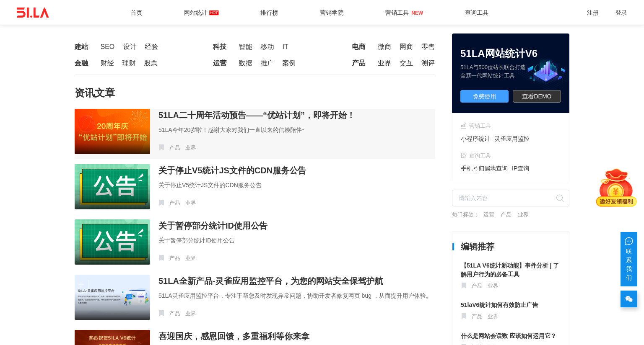This screenshot has width=644, height=345.
Task: Open the 20周年庆 article thumbnail
Action: click(x=112, y=131)
